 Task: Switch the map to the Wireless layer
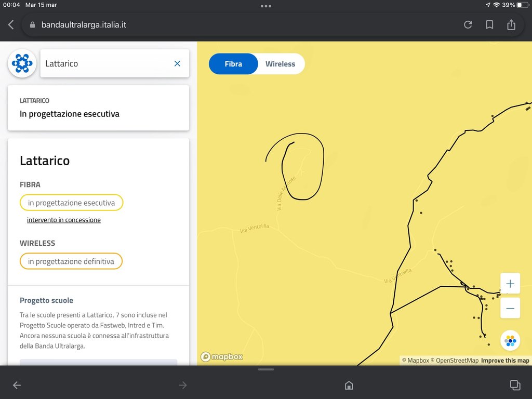pos(280,64)
